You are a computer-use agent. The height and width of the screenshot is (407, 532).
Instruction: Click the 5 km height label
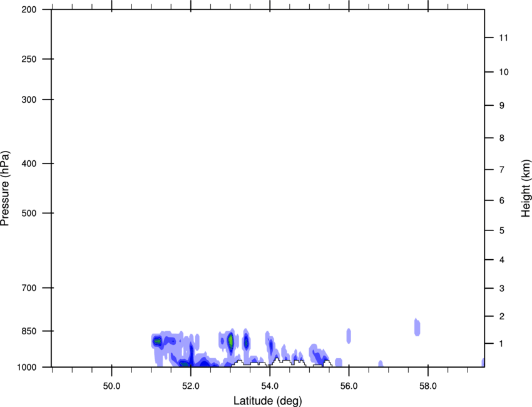[x=502, y=230]
